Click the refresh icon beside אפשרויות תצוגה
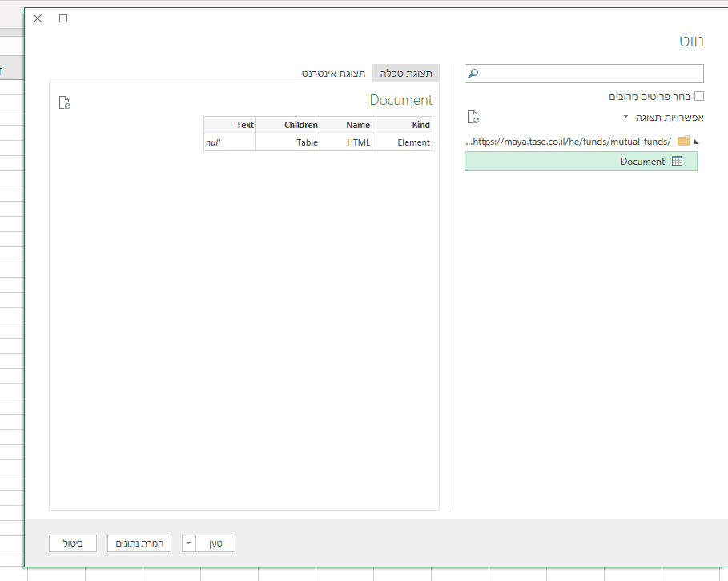 coord(473,118)
